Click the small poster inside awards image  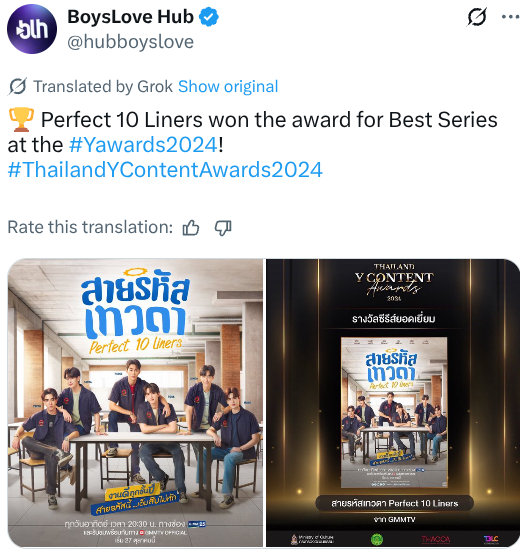tap(394, 412)
